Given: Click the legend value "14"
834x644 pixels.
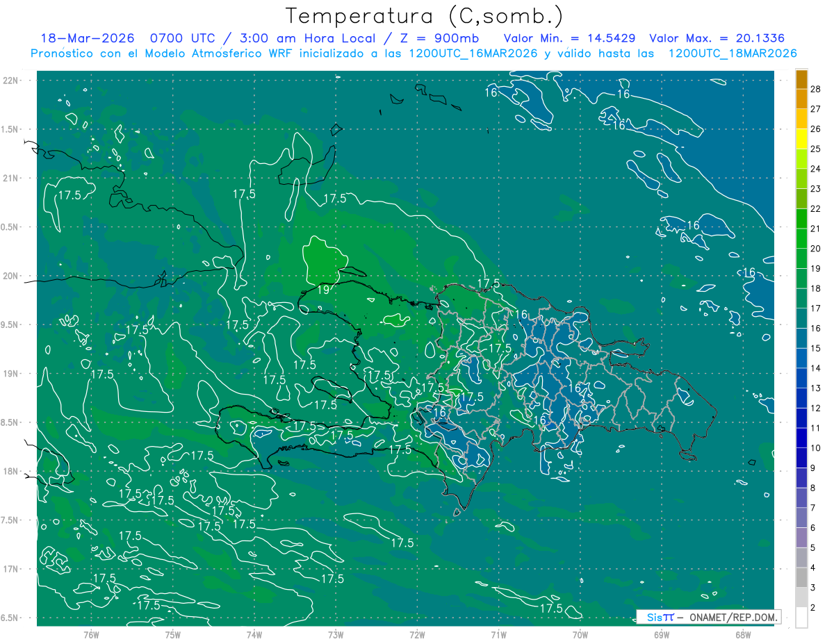Looking at the screenshot, I should click(817, 368).
